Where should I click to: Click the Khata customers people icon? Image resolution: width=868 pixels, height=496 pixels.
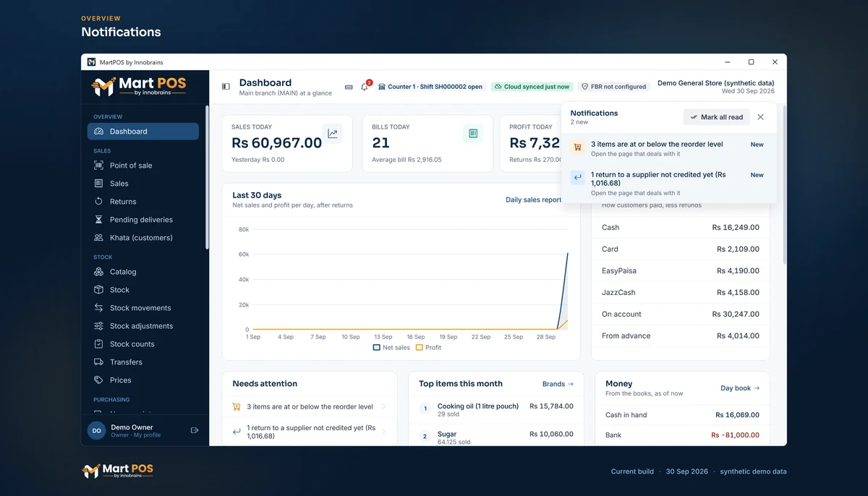(99, 238)
